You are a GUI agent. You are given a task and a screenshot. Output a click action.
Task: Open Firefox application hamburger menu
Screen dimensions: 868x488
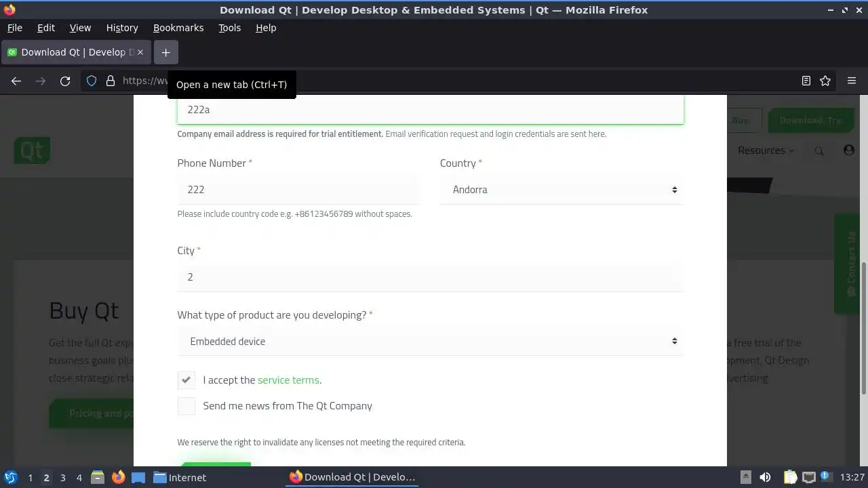tap(852, 81)
